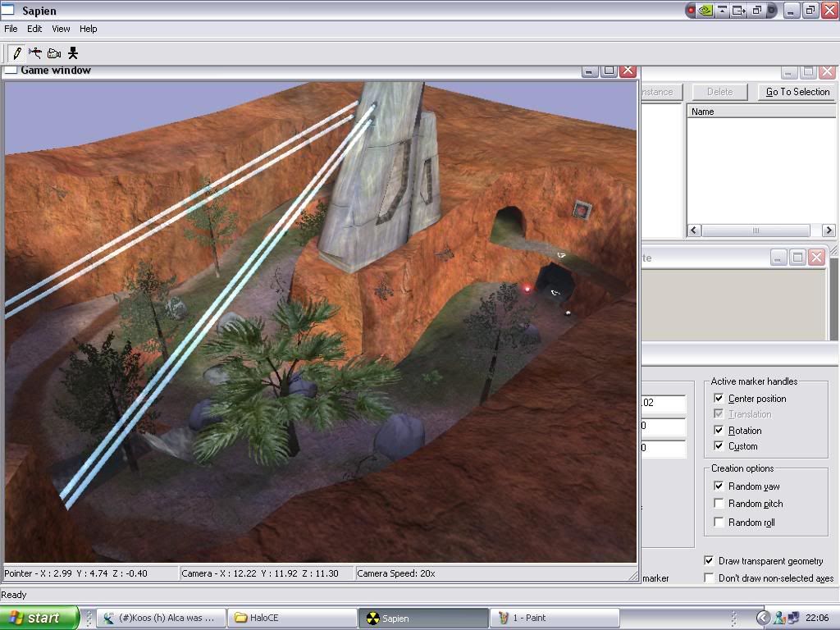Click the input field showing 02
Viewport: 840px width, 630px height.
pyautogui.click(x=663, y=403)
